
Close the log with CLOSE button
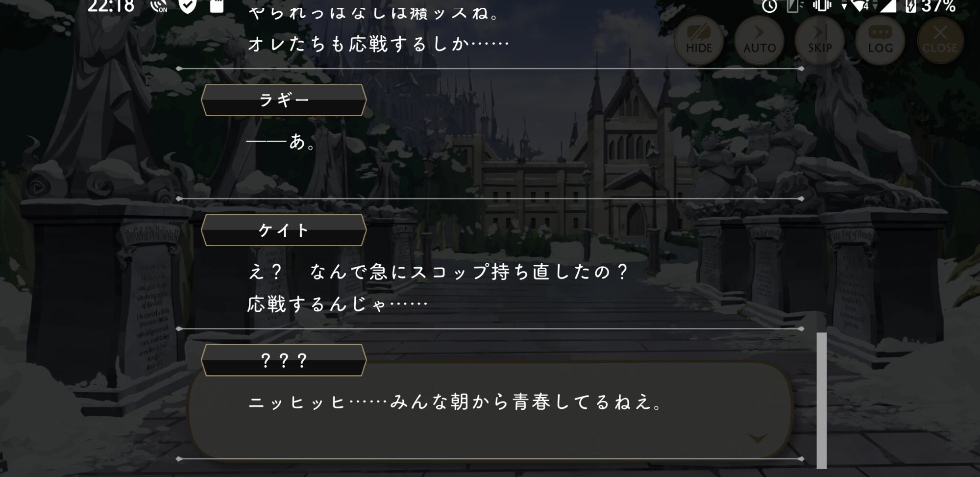[x=940, y=40]
